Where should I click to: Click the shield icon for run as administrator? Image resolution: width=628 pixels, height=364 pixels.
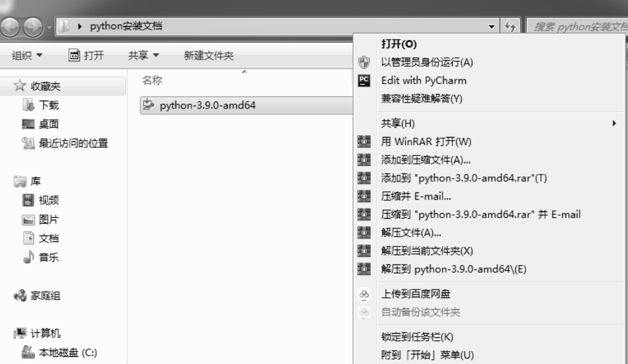click(364, 62)
